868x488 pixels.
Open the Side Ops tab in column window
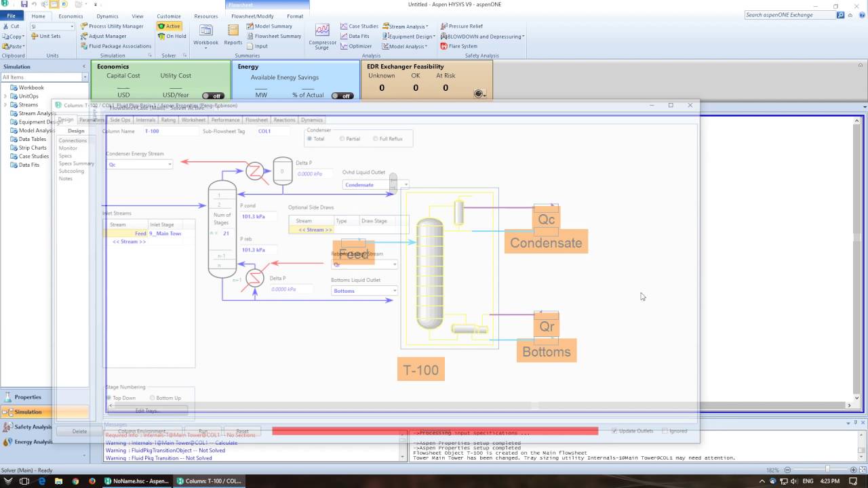tap(120, 120)
